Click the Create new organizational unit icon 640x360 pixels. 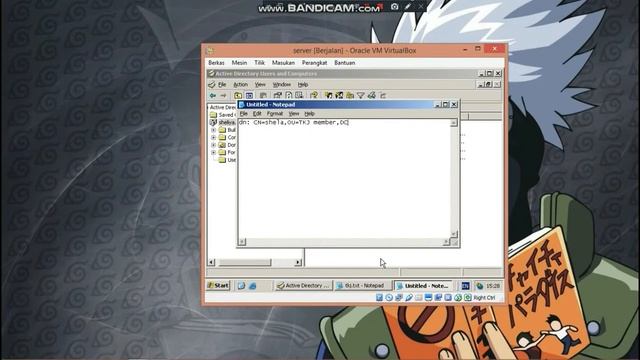coord(350,96)
